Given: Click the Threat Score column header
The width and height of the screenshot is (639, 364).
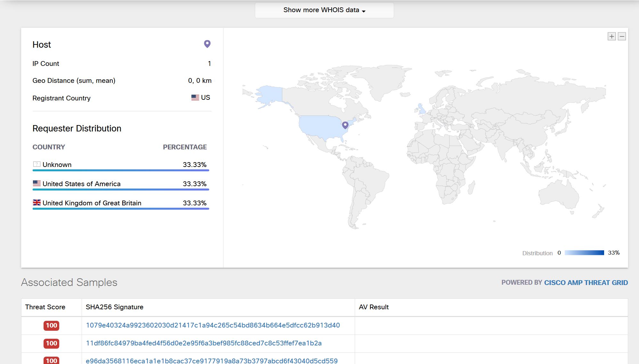Looking at the screenshot, I should point(45,307).
